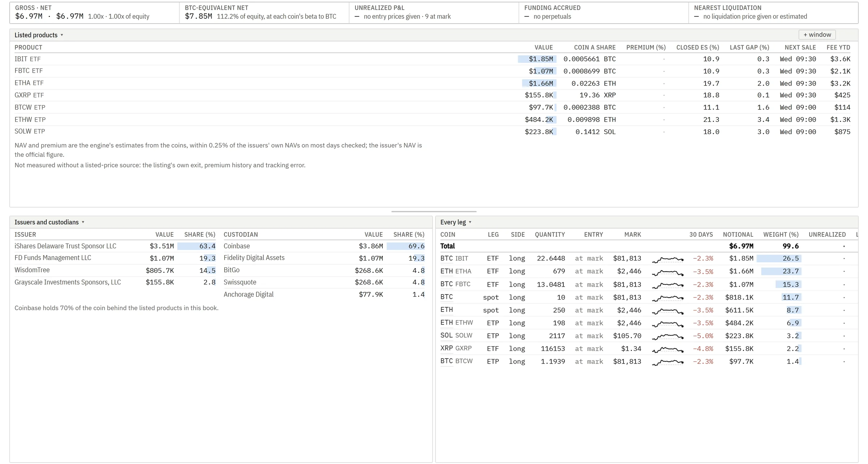Viewport: 868px width, 464px height.
Task: Click the ETH ETHW leg coin label
Action: point(456,323)
